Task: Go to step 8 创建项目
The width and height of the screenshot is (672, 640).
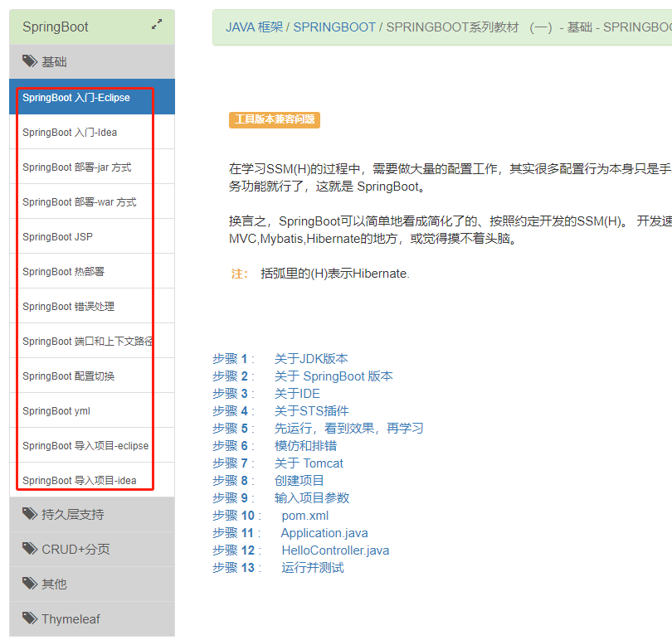Action: 299,481
